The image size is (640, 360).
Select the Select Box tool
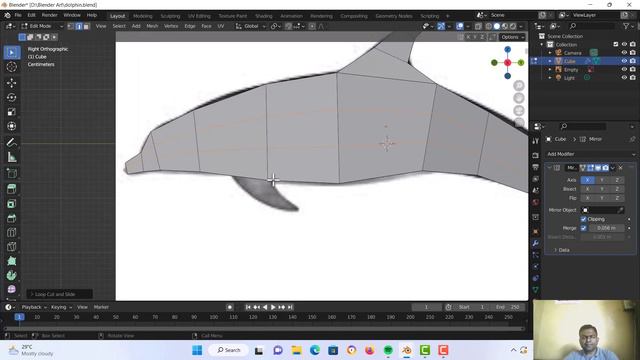pyautogui.click(x=11, y=53)
